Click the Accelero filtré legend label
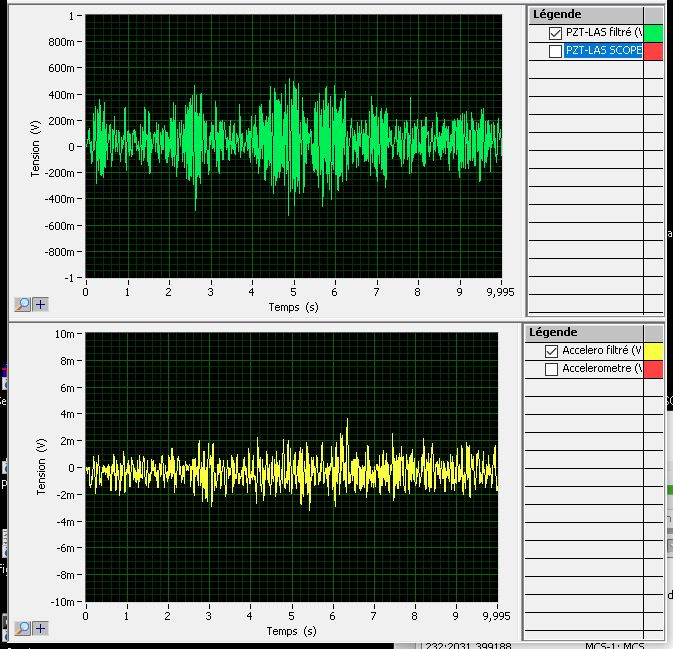The height and width of the screenshot is (649, 673). tap(601, 351)
